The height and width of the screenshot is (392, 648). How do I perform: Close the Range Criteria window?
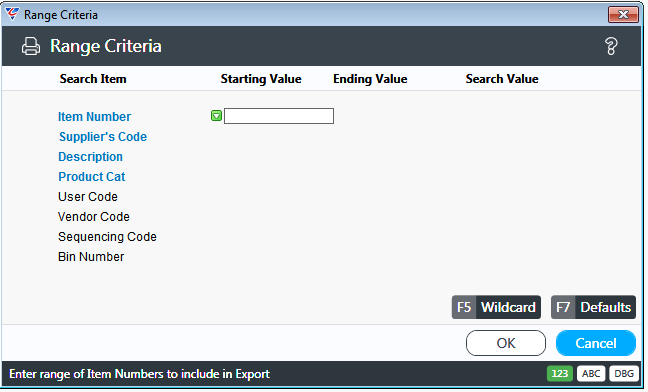point(624,15)
